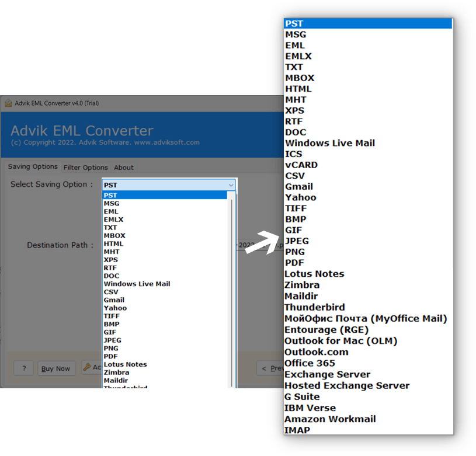476x456 pixels.
Task: Click Gmail in the enlarged right list
Action: click(x=368, y=186)
